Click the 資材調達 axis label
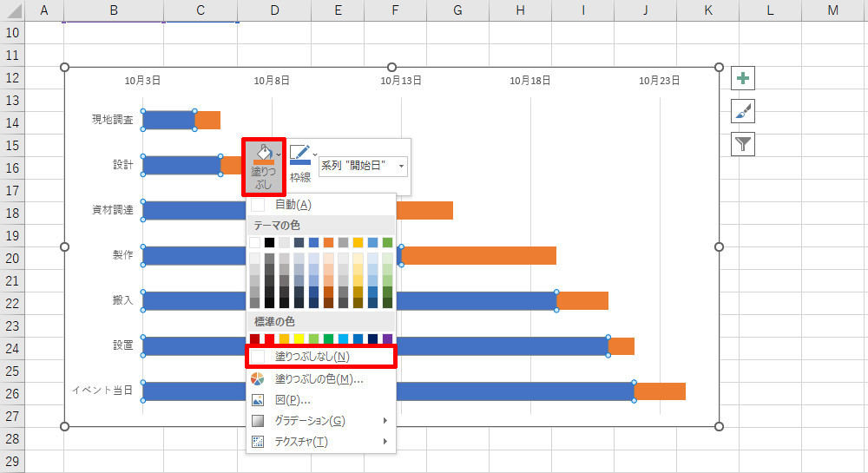The height and width of the screenshot is (473, 868). 112,210
